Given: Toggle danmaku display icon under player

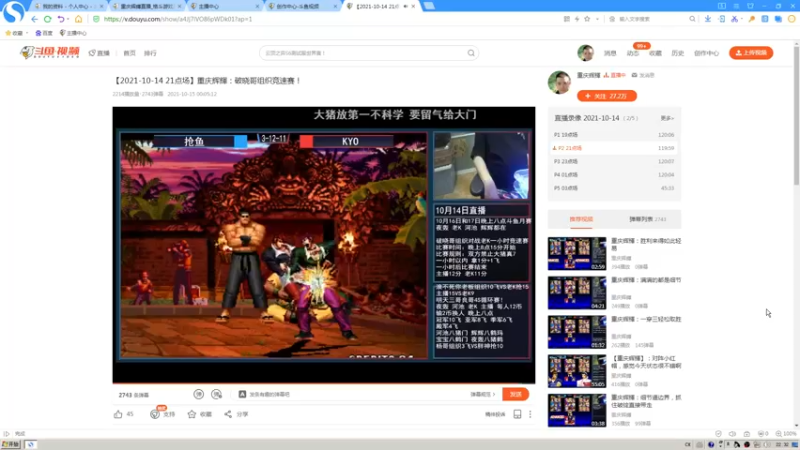Looking at the screenshot, I should [x=198, y=394].
